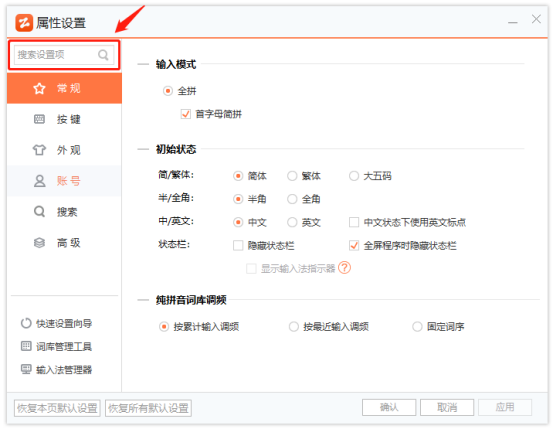Click the Sogou logo icon in title bar
554x429 pixels.
pos(24,23)
